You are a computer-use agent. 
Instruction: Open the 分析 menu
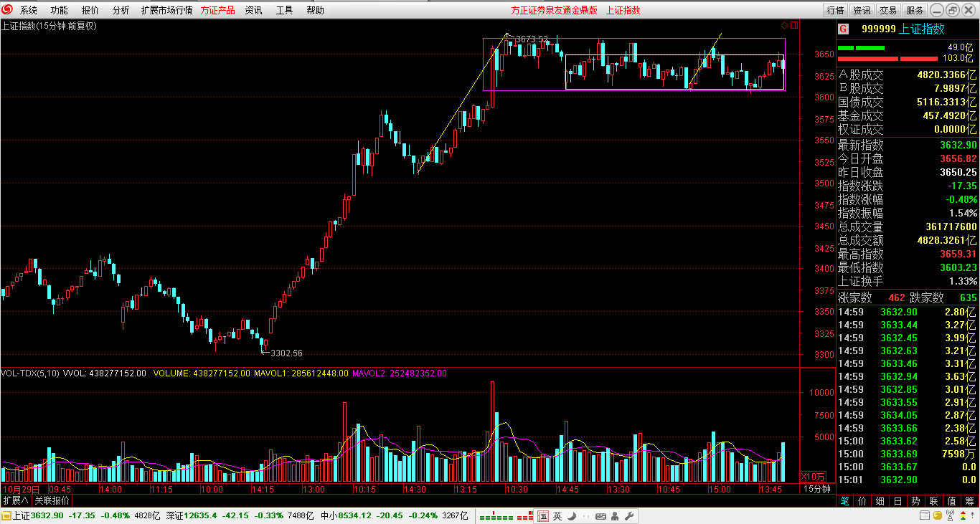[121, 10]
